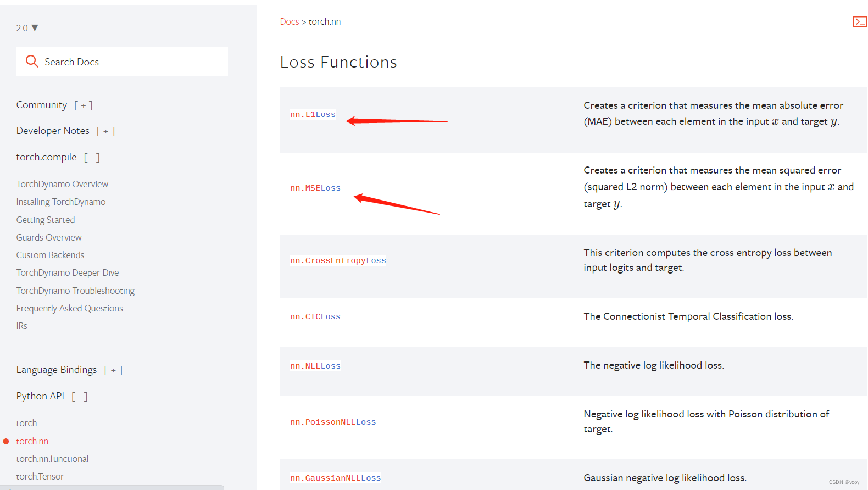Open Custom Backends page
The width and height of the screenshot is (868, 490).
(50, 255)
